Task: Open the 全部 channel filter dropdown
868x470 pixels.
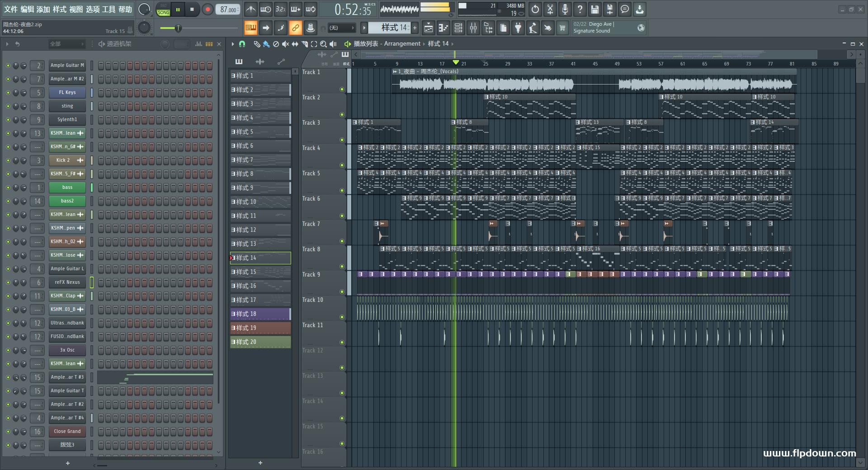Action: (x=67, y=44)
